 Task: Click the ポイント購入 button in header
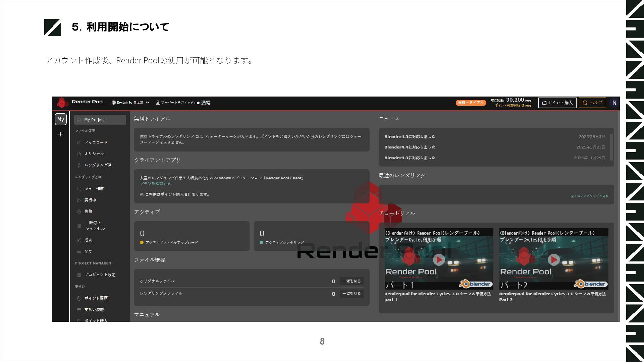coord(557,103)
